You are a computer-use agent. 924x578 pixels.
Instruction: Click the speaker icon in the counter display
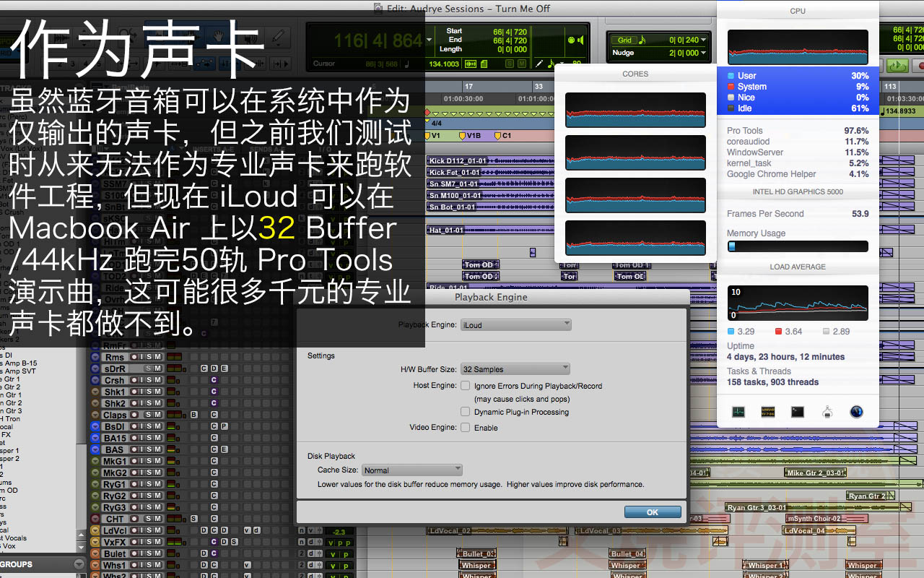click(580, 40)
